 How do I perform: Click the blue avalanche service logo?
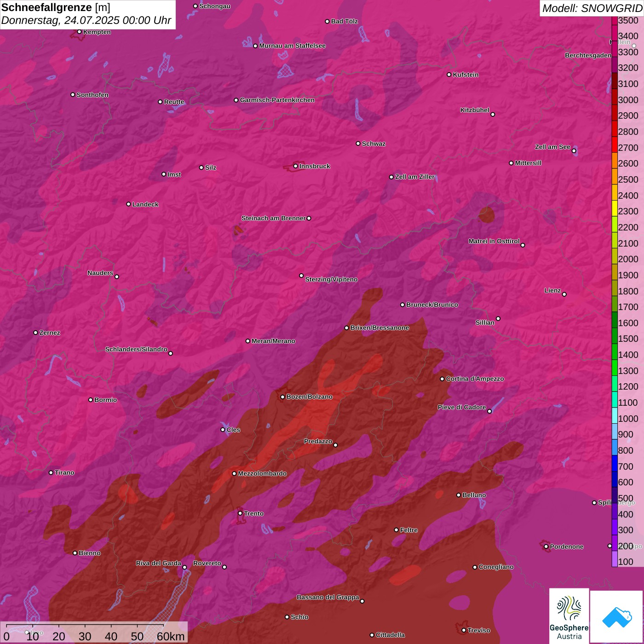coord(617,617)
